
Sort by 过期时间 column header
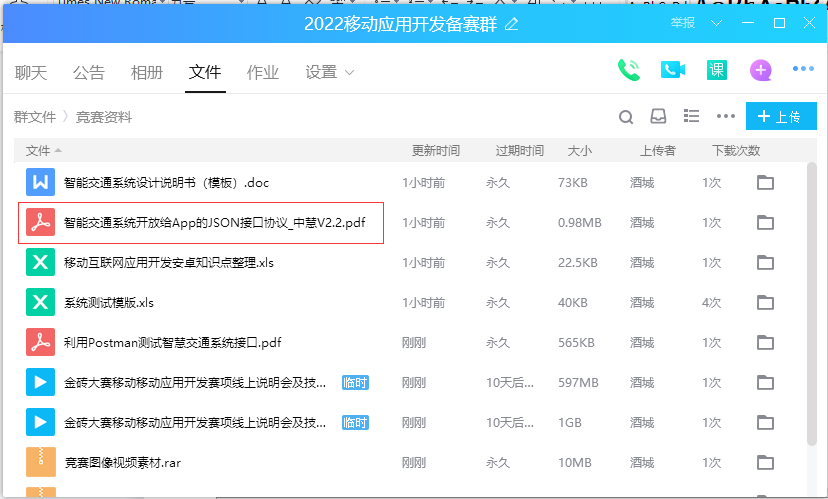[520, 151]
